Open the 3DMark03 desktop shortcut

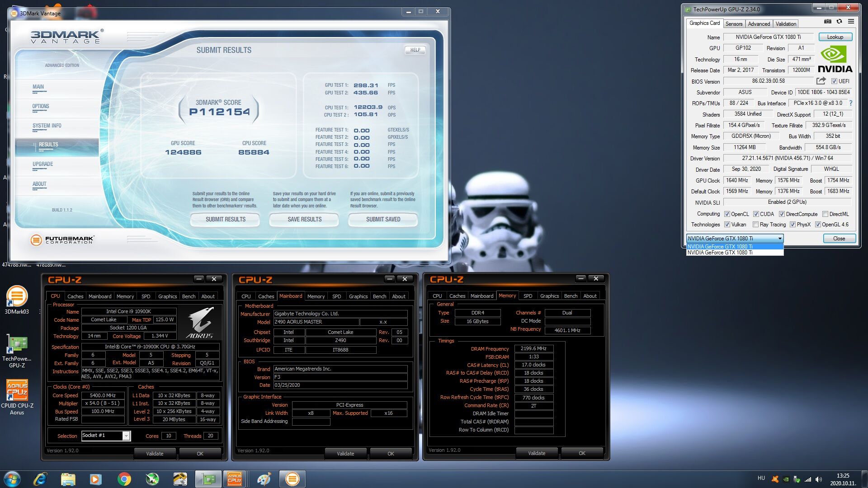click(17, 300)
